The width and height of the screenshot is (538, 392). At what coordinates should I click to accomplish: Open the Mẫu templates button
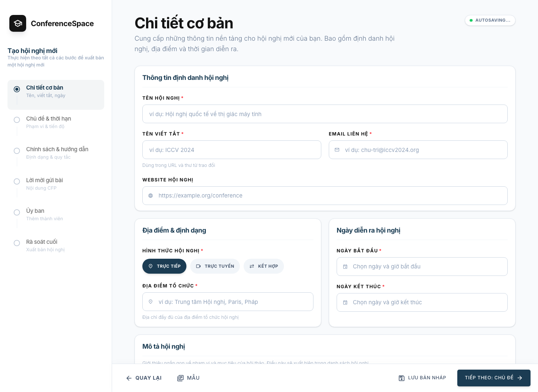(x=188, y=378)
